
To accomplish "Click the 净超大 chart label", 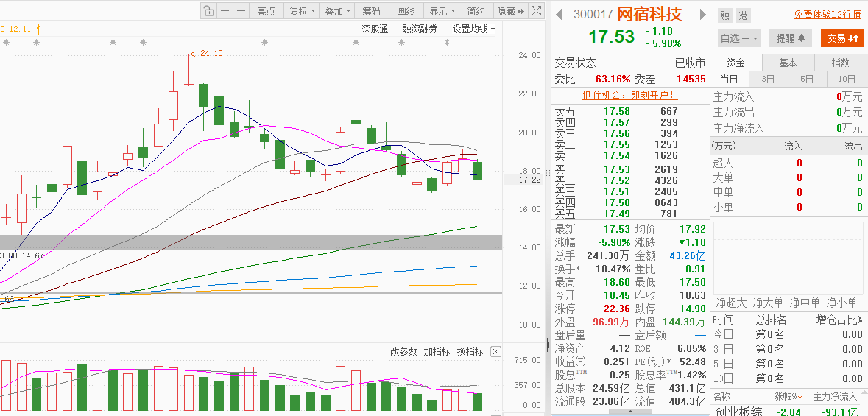I will [731, 303].
